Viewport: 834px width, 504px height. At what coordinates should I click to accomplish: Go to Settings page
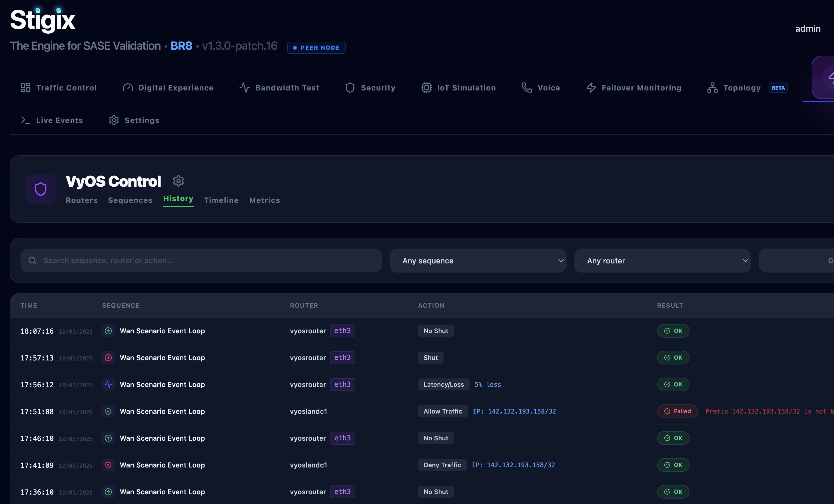(134, 120)
